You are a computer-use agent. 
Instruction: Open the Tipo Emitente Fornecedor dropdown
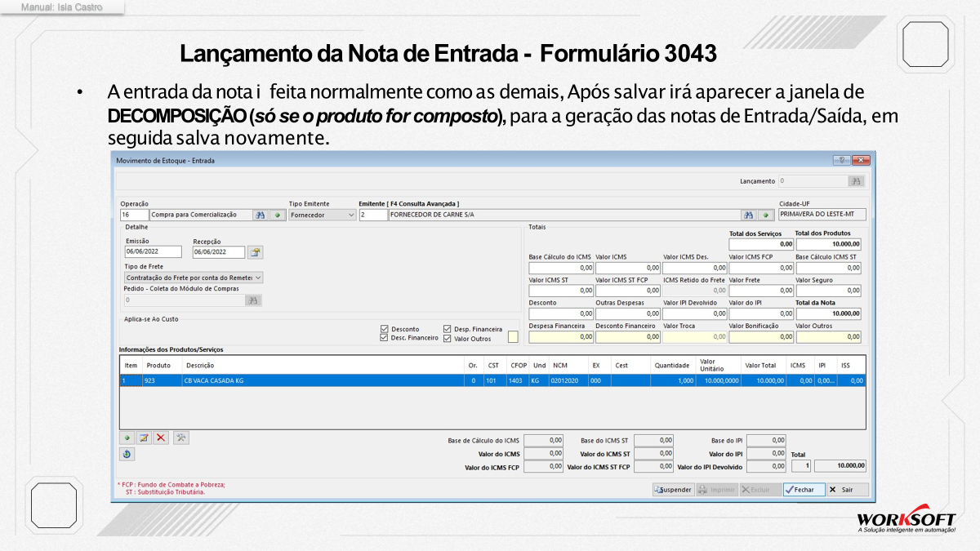coord(323,215)
